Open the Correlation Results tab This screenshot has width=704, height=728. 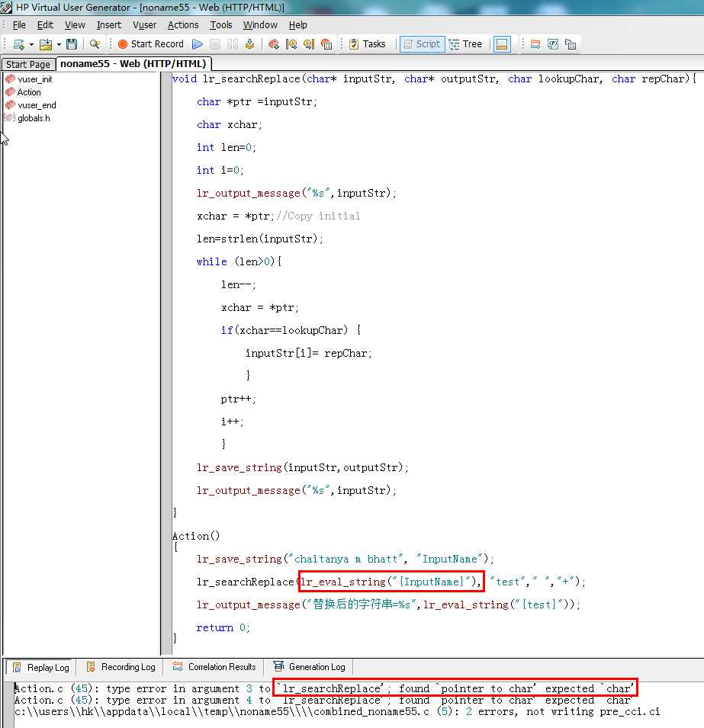(x=214, y=667)
